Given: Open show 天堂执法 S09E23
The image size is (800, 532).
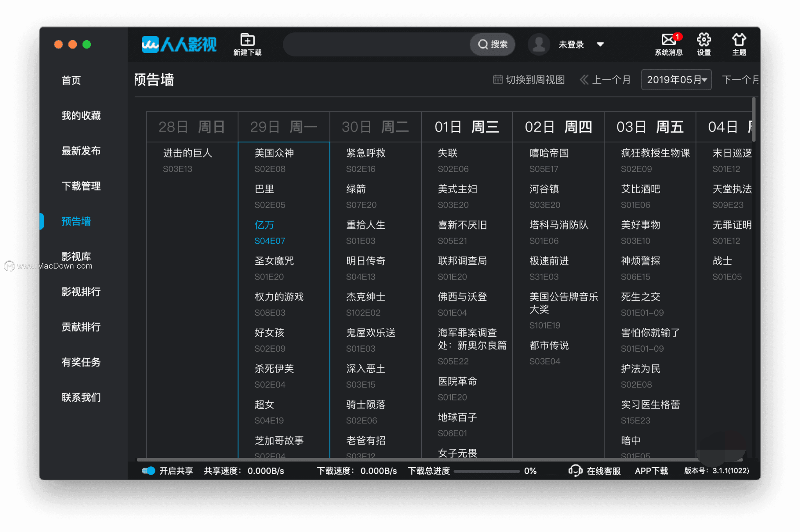Looking at the screenshot, I should pos(732,196).
